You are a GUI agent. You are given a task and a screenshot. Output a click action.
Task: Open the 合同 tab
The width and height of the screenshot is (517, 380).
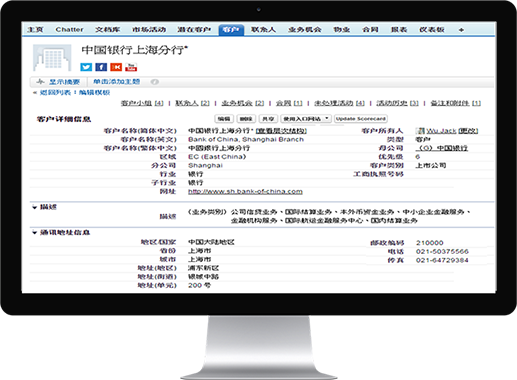(x=370, y=30)
